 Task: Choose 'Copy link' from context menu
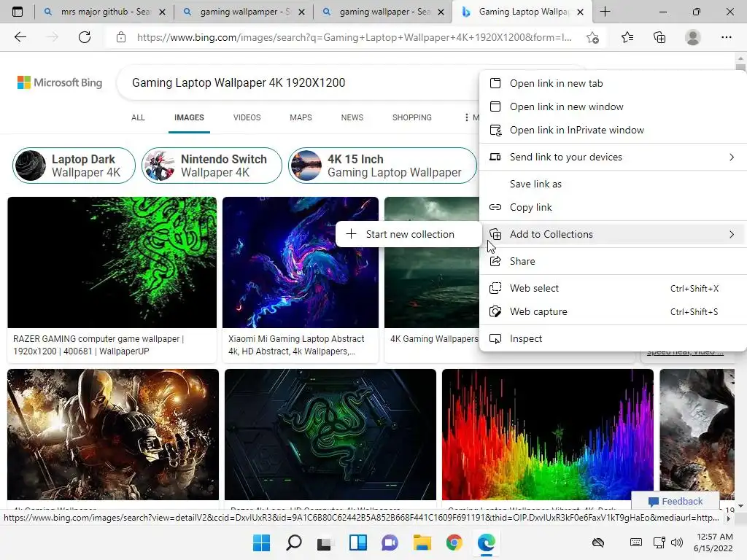click(x=613, y=207)
